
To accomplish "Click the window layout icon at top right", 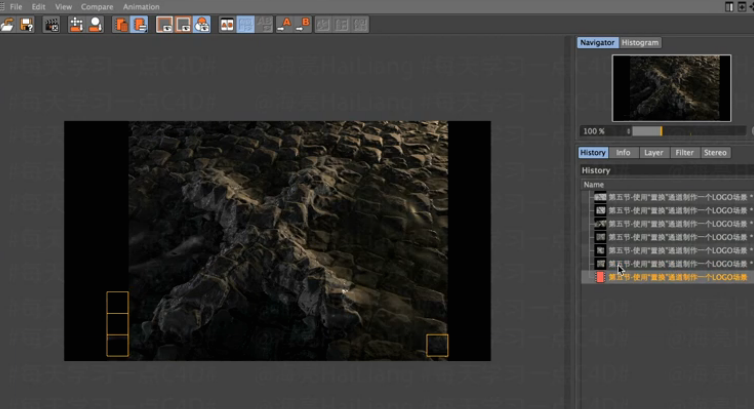I will point(731,7).
